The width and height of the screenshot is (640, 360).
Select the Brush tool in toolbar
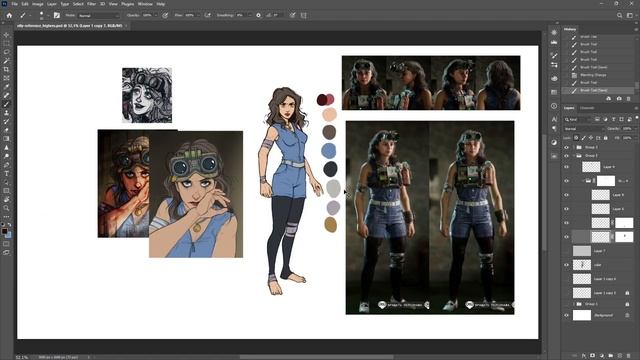(x=6, y=104)
